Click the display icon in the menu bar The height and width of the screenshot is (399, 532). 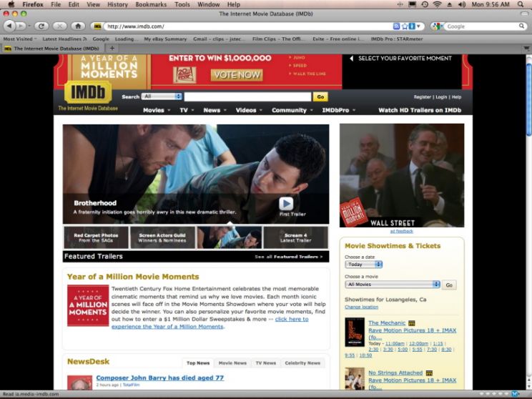413,4
